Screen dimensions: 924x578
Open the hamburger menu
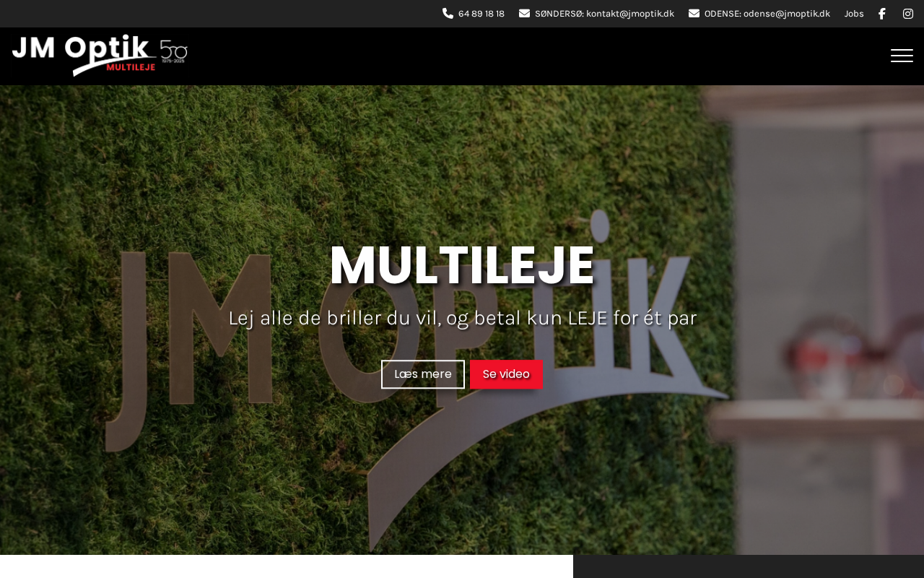click(x=902, y=56)
